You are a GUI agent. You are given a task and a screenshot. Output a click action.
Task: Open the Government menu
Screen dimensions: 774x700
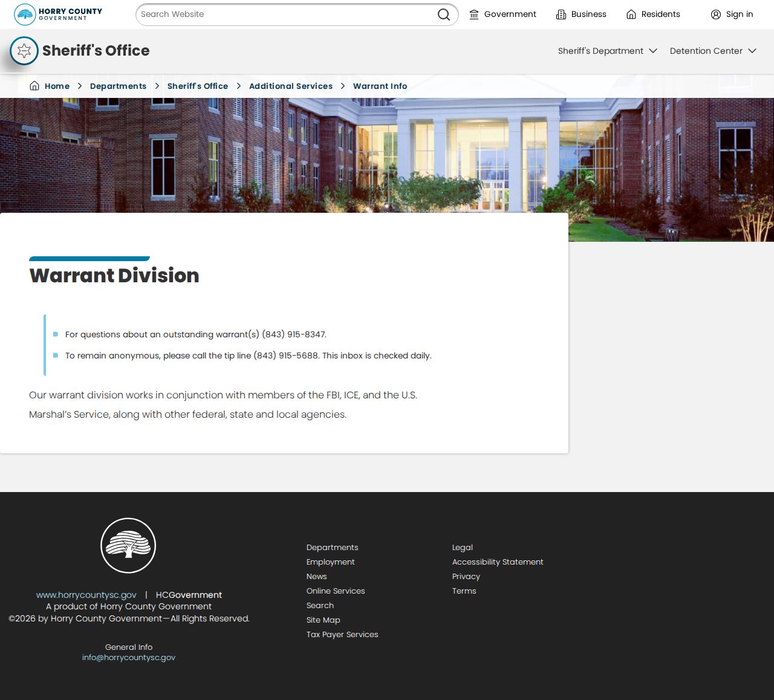click(503, 15)
